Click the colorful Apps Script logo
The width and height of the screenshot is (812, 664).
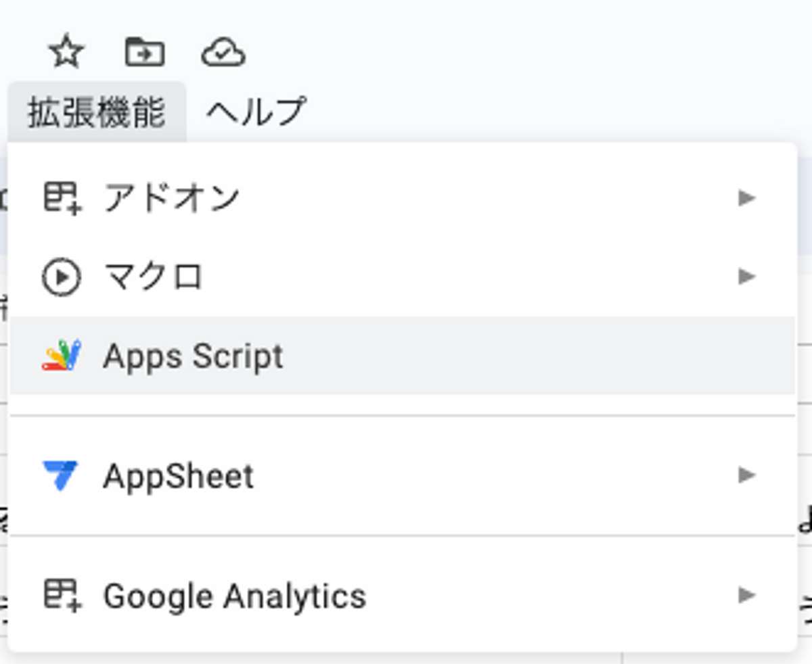[x=62, y=356]
